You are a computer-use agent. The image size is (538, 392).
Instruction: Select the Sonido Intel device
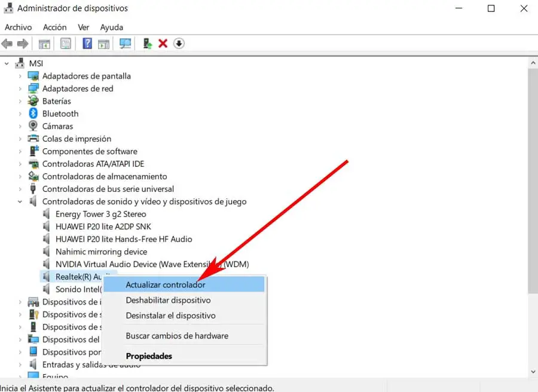coord(78,289)
